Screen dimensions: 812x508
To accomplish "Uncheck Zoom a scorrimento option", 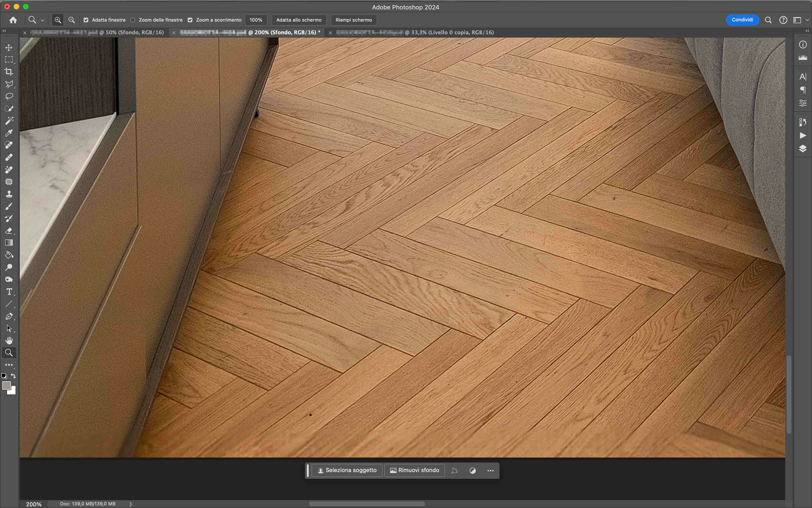I will (x=190, y=20).
